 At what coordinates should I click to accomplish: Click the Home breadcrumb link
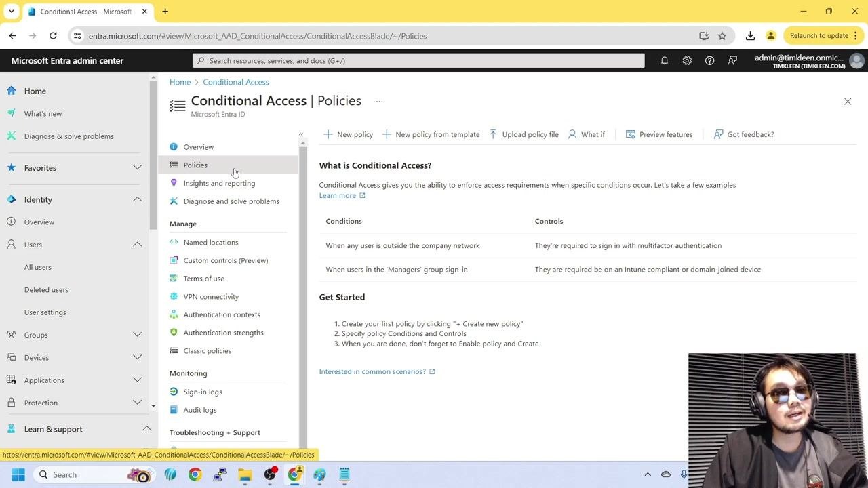point(180,82)
